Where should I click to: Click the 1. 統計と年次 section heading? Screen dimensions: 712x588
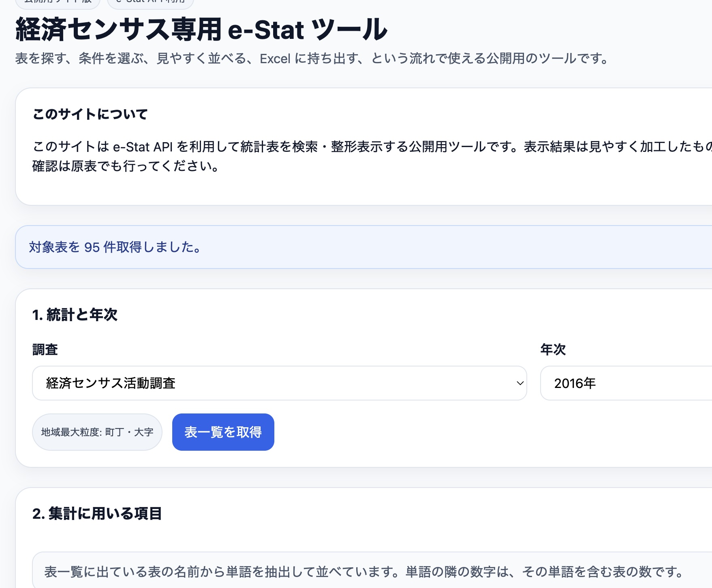(x=75, y=314)
